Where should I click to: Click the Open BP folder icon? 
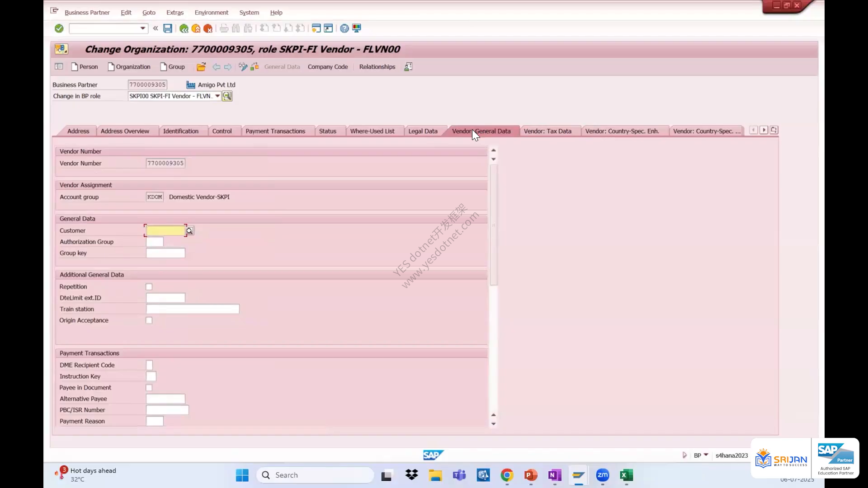201,67
